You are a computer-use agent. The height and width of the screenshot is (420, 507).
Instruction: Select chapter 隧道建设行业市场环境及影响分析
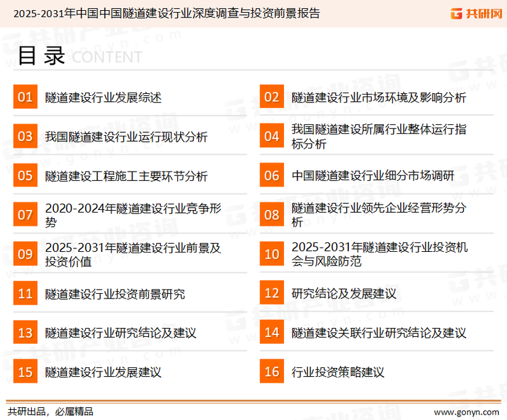(379, 97)
